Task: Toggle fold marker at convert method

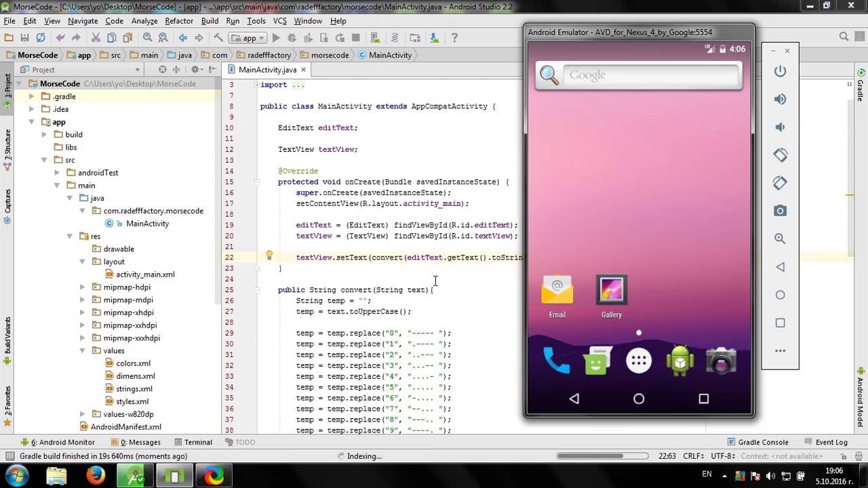Action: (x=257, y=289)
